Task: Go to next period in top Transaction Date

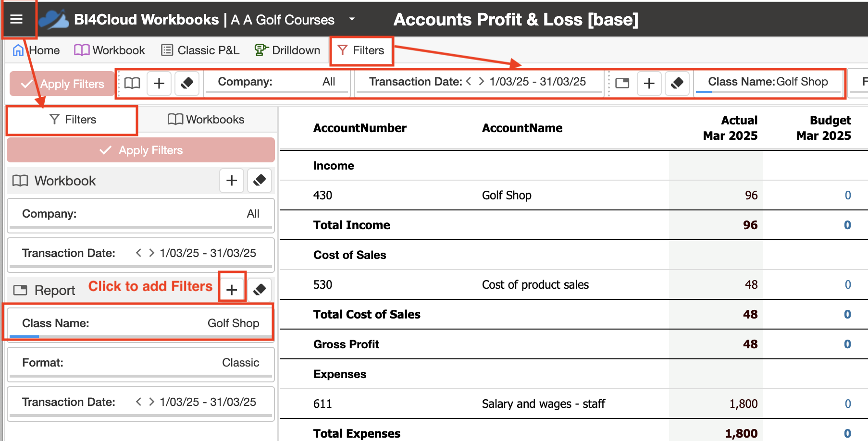Action: click(x=481, y=82)
